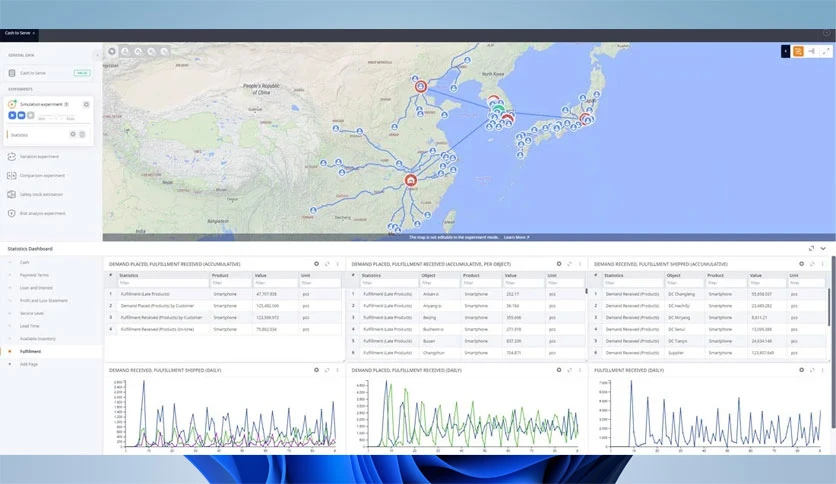Screen dimensions: 836x484
Task: Open settings of Demand Placed Daily chart
Action: click(559, 370)
